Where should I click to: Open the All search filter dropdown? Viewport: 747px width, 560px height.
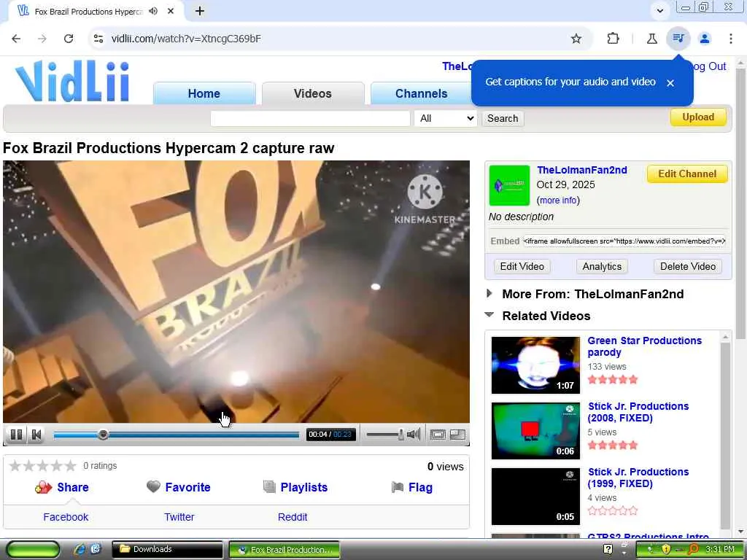pos(446,118)
